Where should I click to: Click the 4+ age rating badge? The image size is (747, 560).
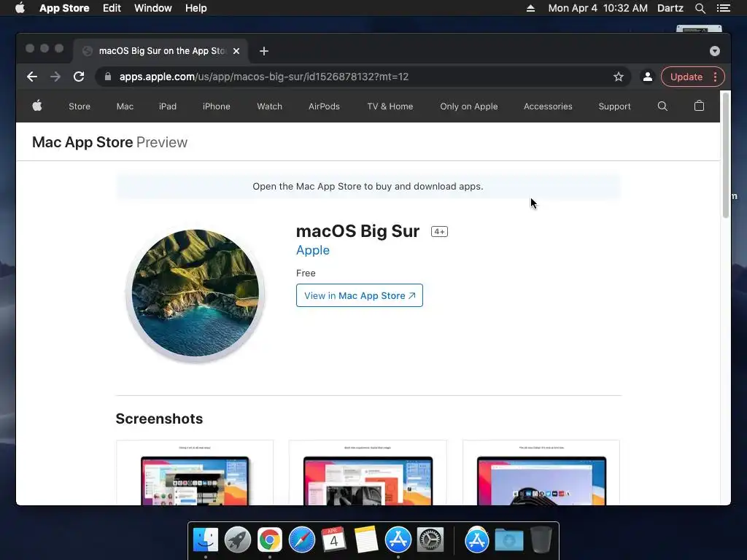tap(439, 231)
